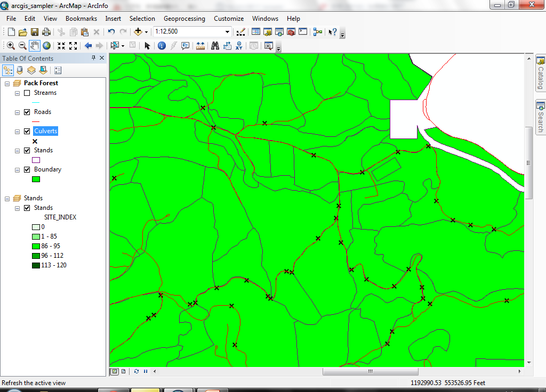The width and height of the screenshot is (546, 392).
Task: Click the Add Data icon
Action: point(138,31)
